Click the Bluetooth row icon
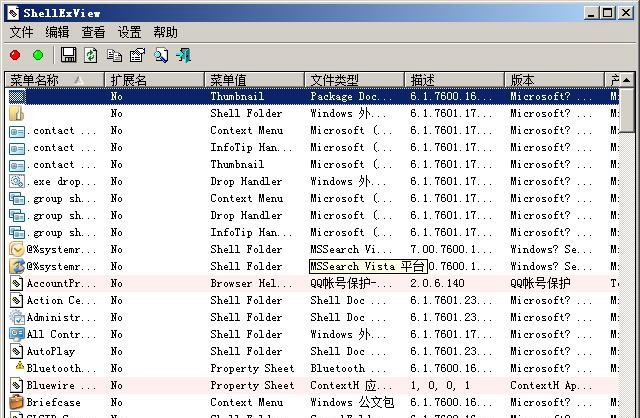The width and height of the screenshot is (640, 418). tap(19, 365)
